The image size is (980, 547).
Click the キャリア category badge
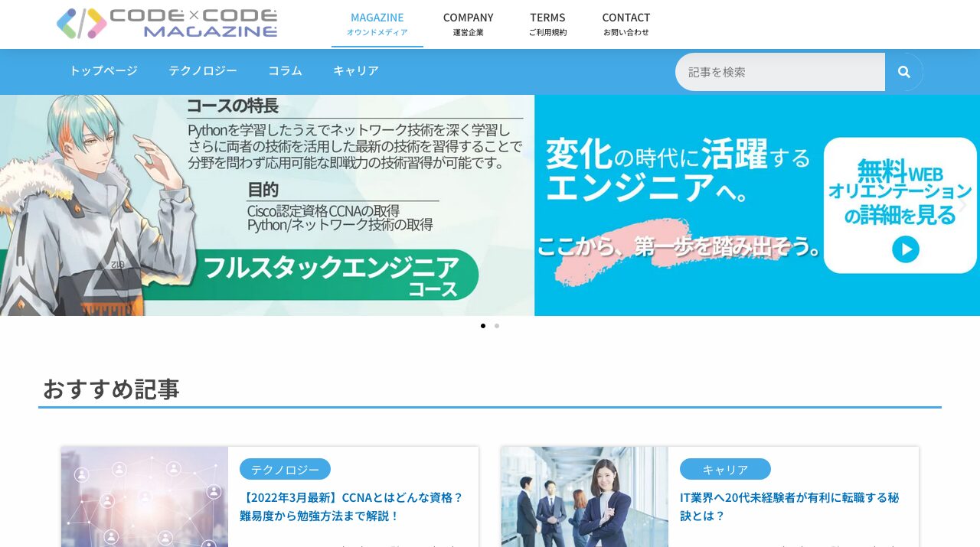click(x=725, y=469)
